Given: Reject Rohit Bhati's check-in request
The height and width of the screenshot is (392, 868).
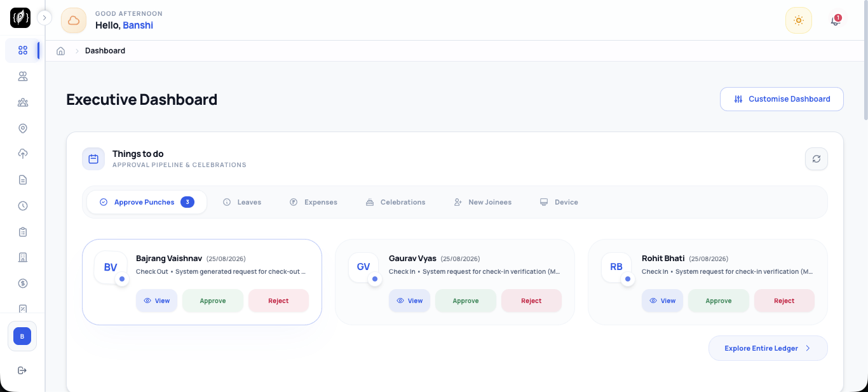Looking at the screenshot, I should pos(784,301).
